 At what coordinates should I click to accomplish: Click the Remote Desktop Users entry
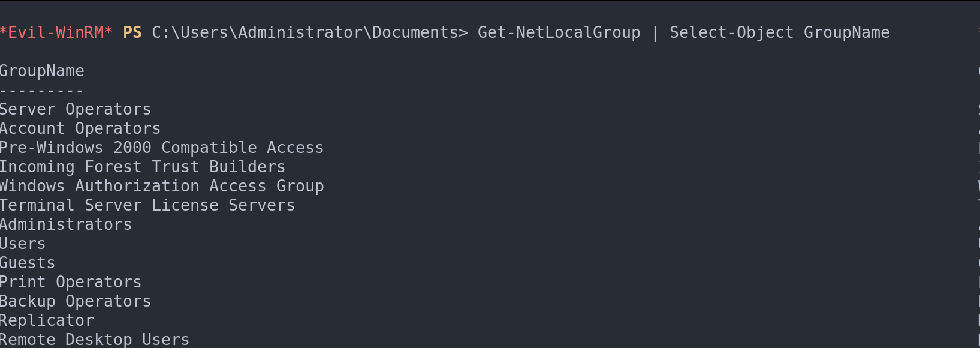[x=95, y=339]
